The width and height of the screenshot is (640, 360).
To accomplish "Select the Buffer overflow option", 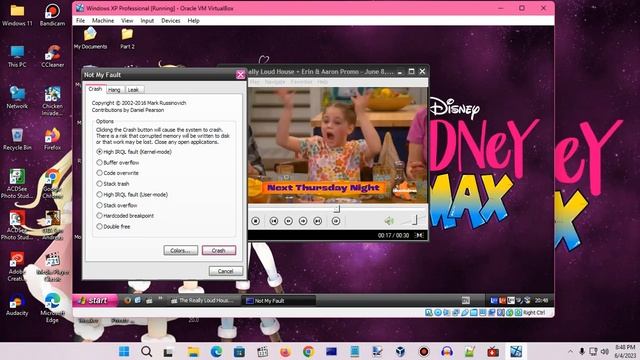I will [118, 162].
